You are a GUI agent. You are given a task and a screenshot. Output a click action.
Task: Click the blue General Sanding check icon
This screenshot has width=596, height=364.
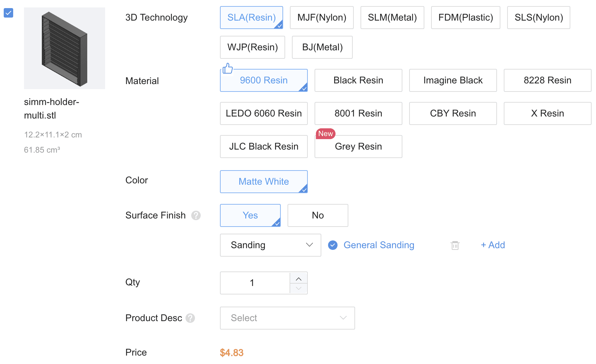pyautogui.click(x=333, y=245)
